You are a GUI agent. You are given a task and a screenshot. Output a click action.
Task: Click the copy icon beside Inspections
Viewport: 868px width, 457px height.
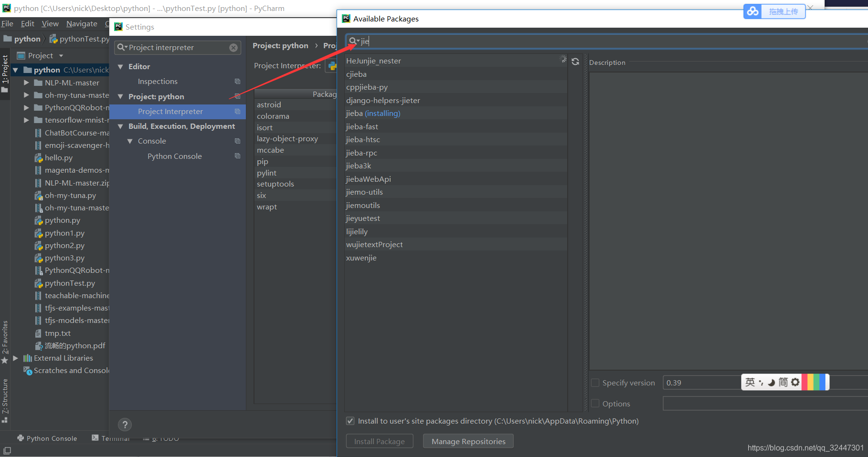[x=237, y=82]
